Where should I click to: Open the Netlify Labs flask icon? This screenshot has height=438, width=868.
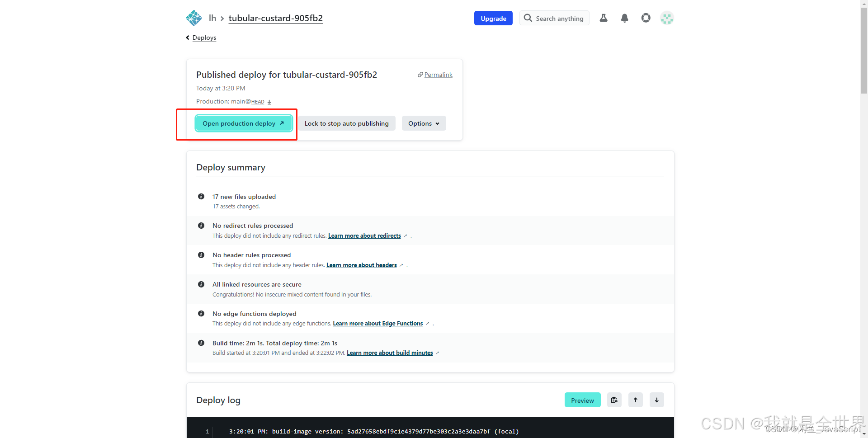tap(604, 18)
